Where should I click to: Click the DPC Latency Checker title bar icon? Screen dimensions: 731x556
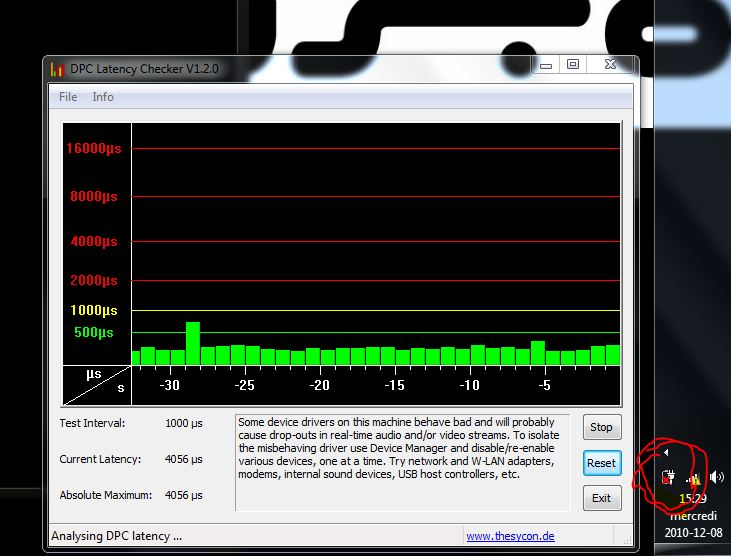pos(56,69)
